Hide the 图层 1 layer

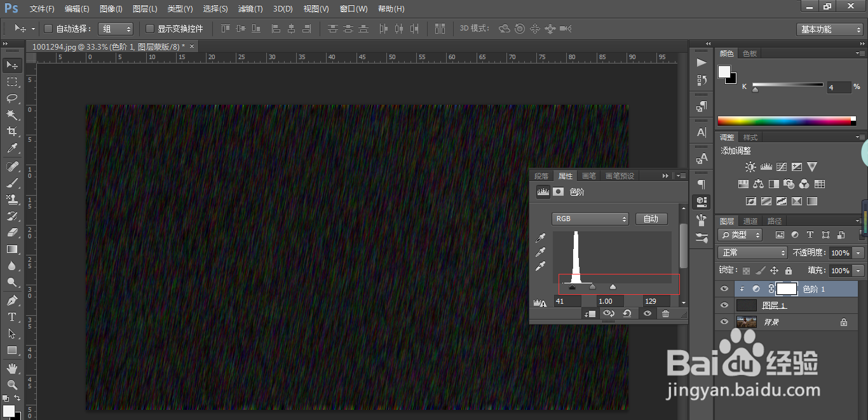coord(724,306)
